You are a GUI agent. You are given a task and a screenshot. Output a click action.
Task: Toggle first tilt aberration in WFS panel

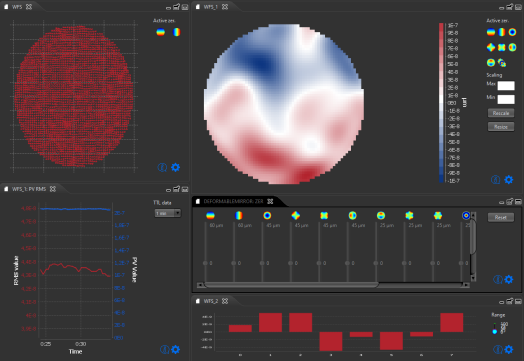pos(161,32)
